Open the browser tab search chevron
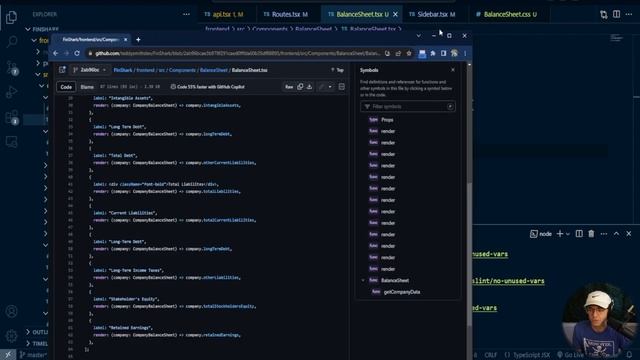 418,36
